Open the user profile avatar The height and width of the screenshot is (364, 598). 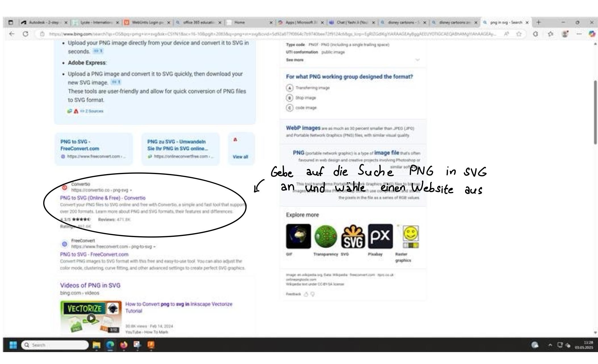pos(565,34)
